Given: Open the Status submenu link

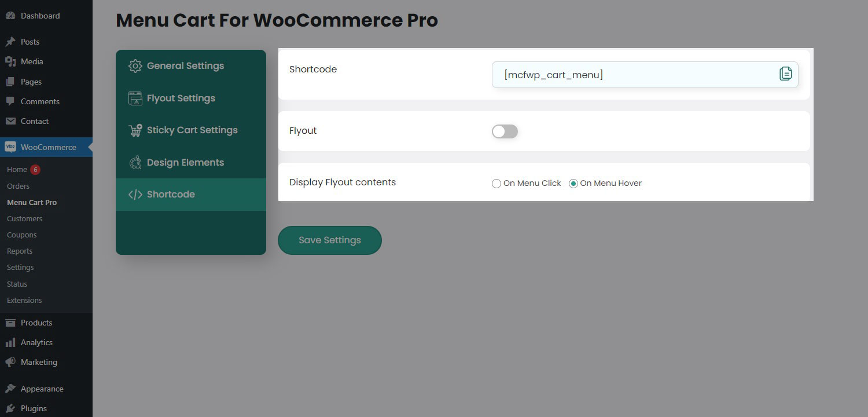Looking at the screenshot, I should pos(17,284).
